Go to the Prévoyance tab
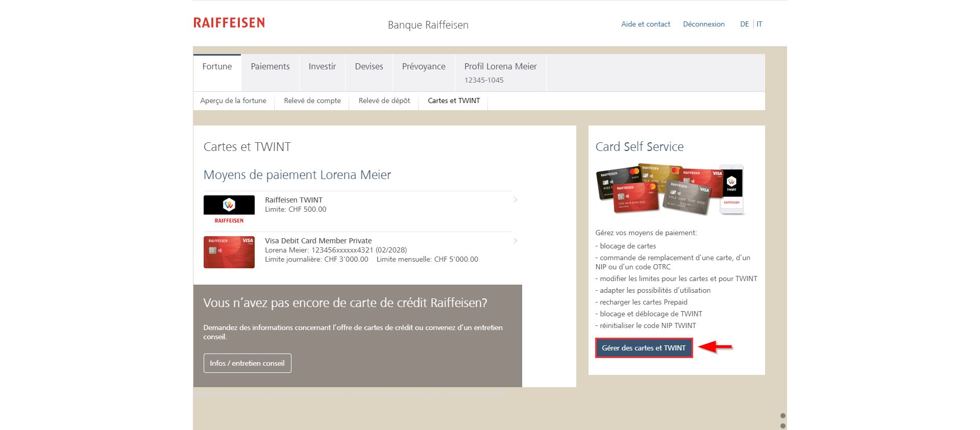The image size is (980, 430). (x=423, y=67)
